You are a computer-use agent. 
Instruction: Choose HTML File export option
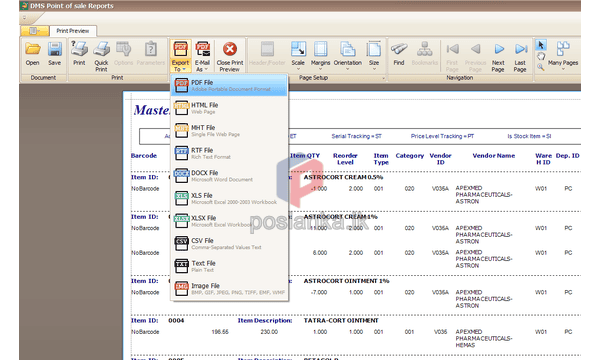pos(230,108)
